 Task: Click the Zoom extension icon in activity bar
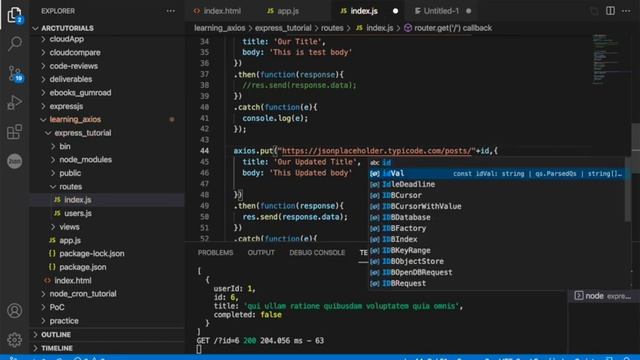tap(15, 161)
